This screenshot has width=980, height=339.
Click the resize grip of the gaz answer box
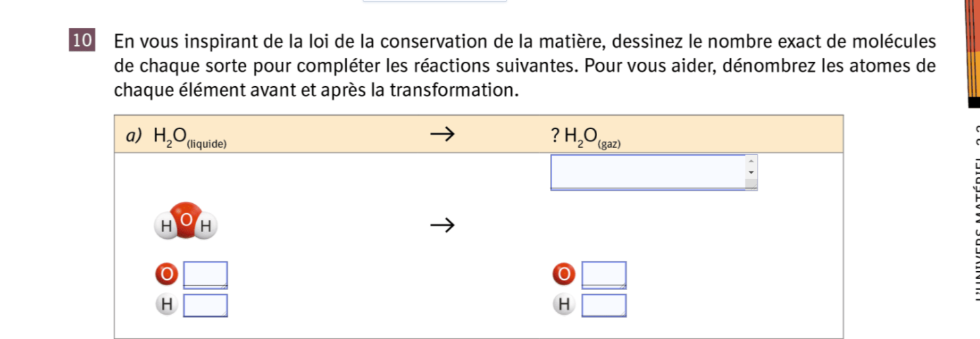coord(752,186)
